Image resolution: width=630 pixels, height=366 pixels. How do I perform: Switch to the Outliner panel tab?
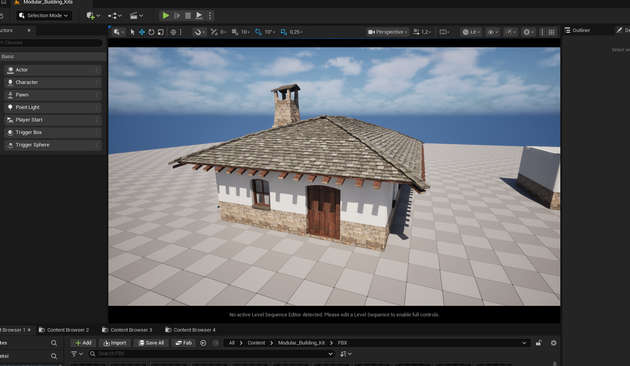pyautogui.click(x=577, y=30)
